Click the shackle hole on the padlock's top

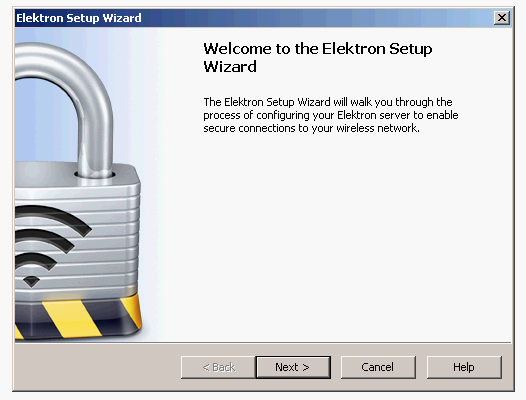[95, 175]
